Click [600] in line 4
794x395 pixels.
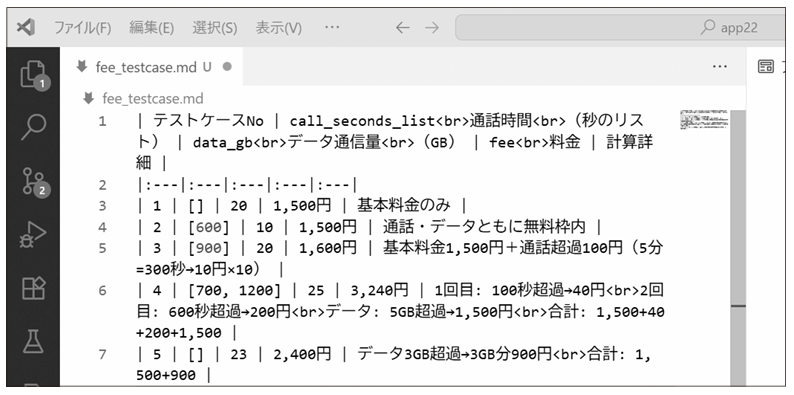208,227
